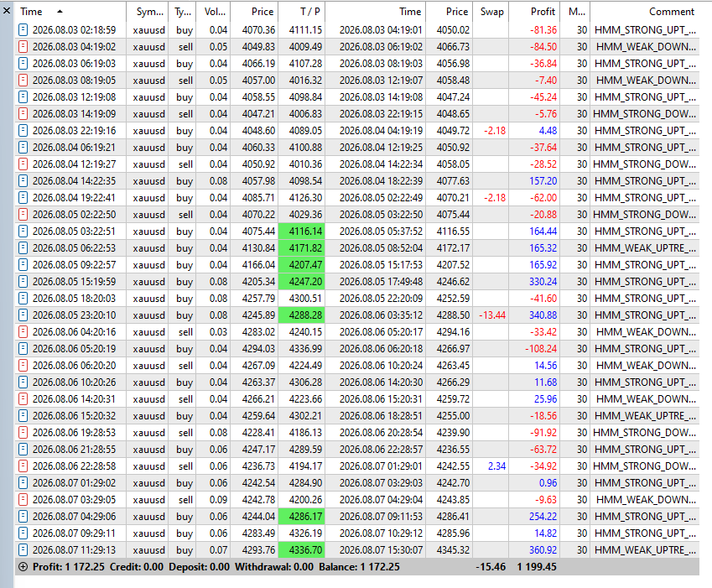The height and width of the screenshot is (588, 712).
Task: Click volume 0.03 cell
Action: (218, 332)
